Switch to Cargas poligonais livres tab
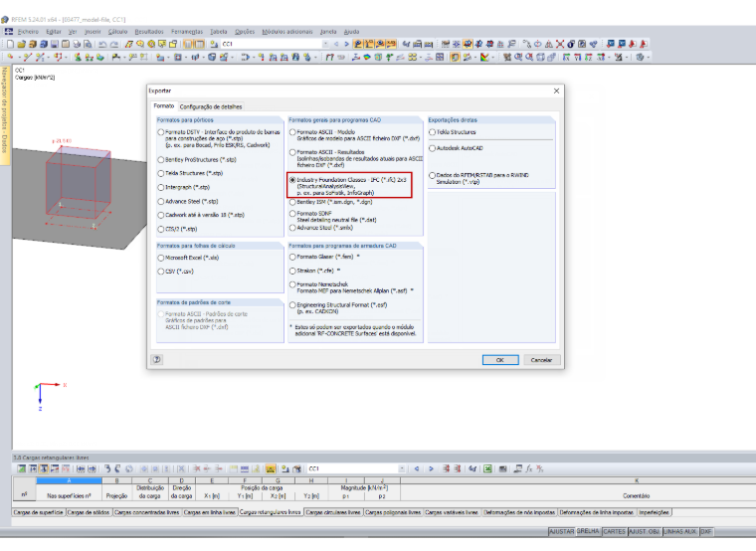Viewport: 756px width, 551px height. click(393, 512)
